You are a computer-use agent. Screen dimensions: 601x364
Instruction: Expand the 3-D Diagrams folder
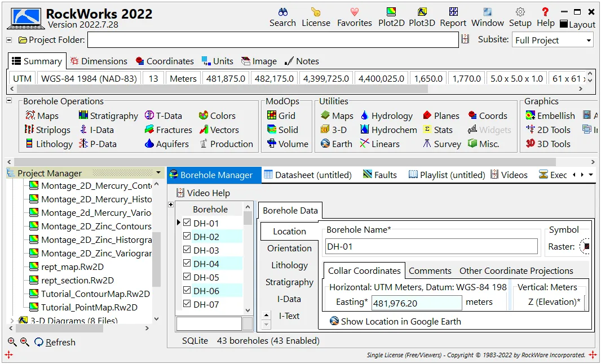tap(11, 320)
